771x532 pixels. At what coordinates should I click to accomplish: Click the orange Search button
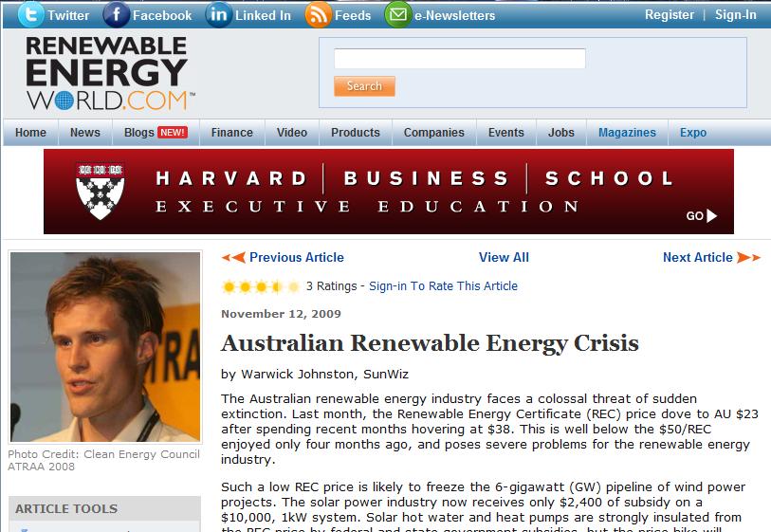(x=364, y=86)
